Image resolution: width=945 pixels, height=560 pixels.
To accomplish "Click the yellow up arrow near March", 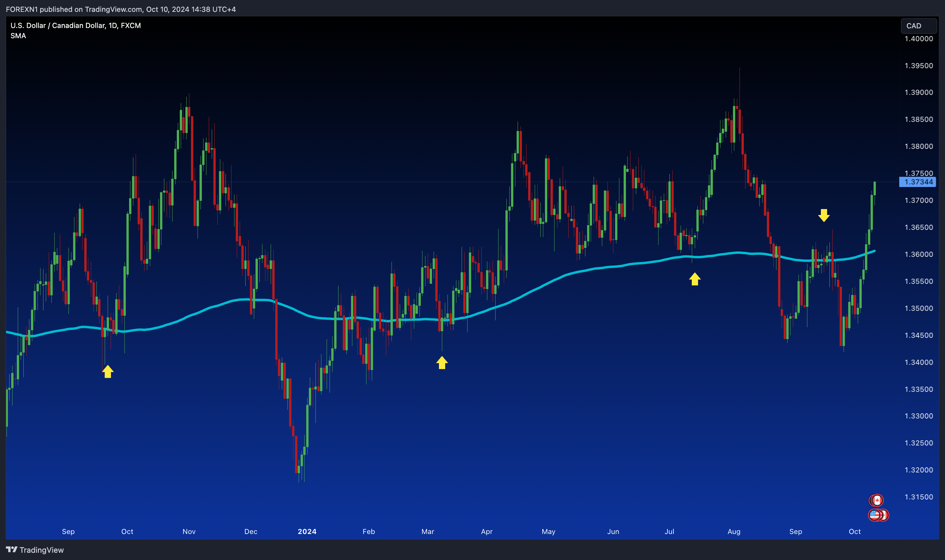I will coord(442,363).
